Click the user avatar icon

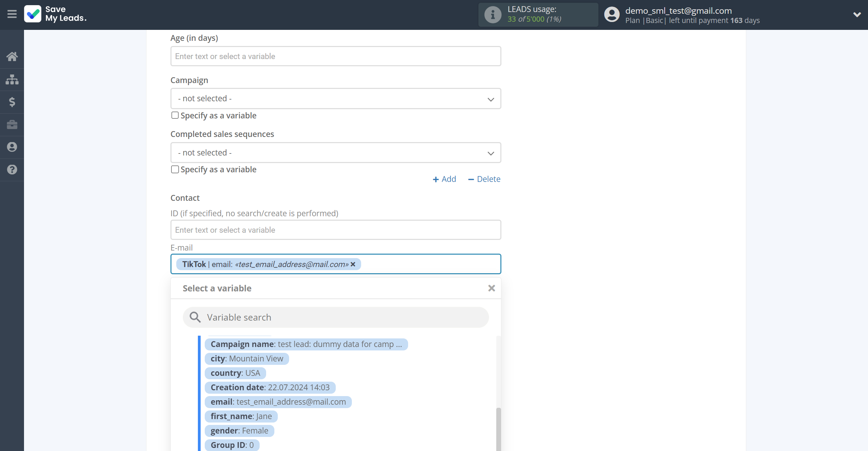tap(612, 14)
